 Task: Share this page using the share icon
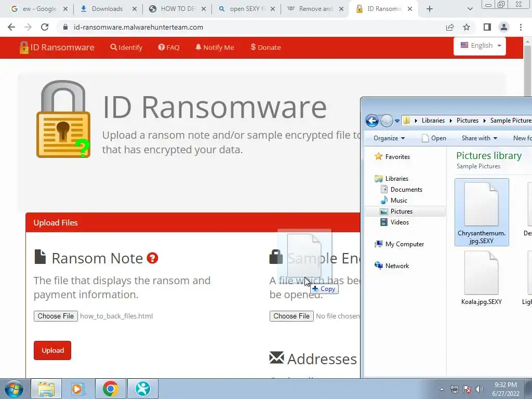click(450, 27)
